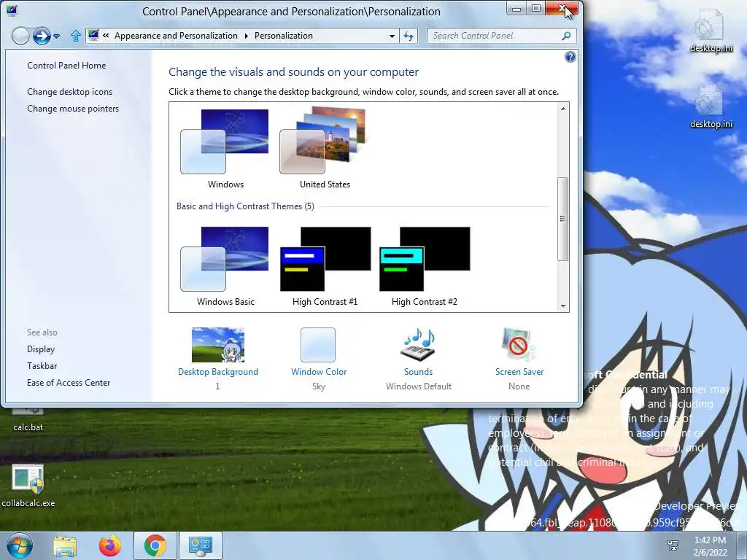
Task: Expand breadcrumb arrow after Appearance and Personalization
Action: click(247, 36)
